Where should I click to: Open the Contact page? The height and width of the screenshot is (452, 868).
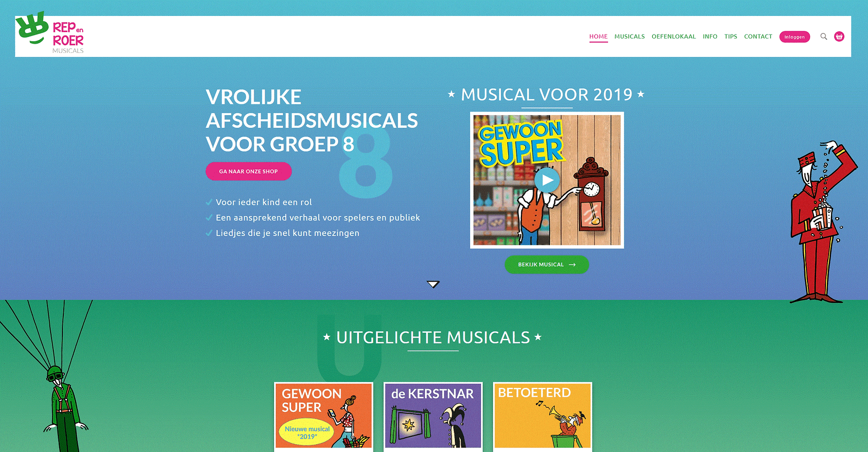coord(758,37)
